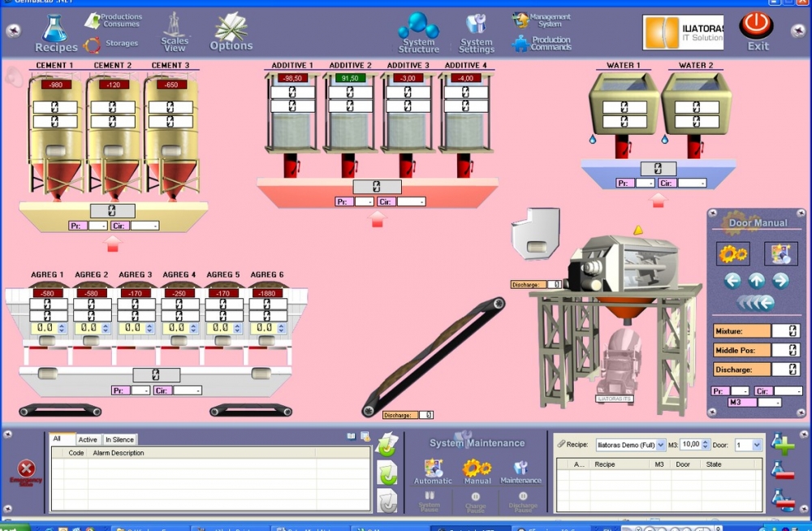The height and width of the screenshot is (531, 812).
Task: Adjust the AGREG 3 value stepper
Action: tap(149, 328)
